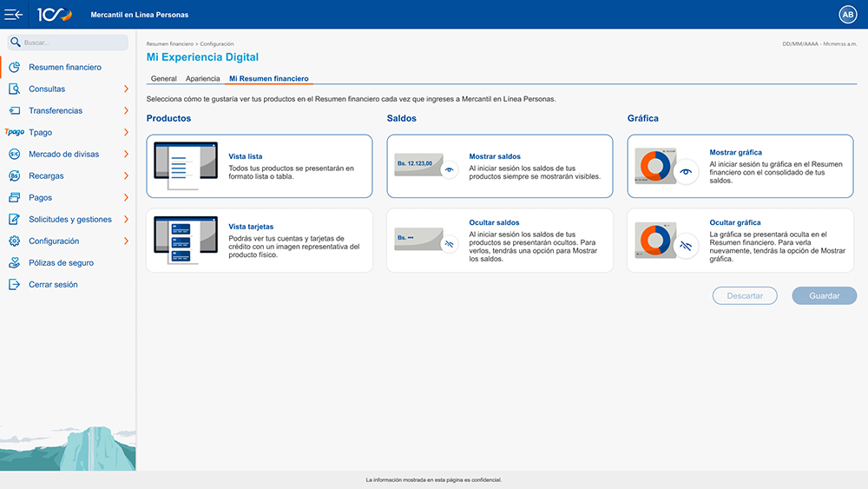Switch to the Apariencia tab
The height and width of the screenshot is (489, 868).
click(x=202, y=79)
